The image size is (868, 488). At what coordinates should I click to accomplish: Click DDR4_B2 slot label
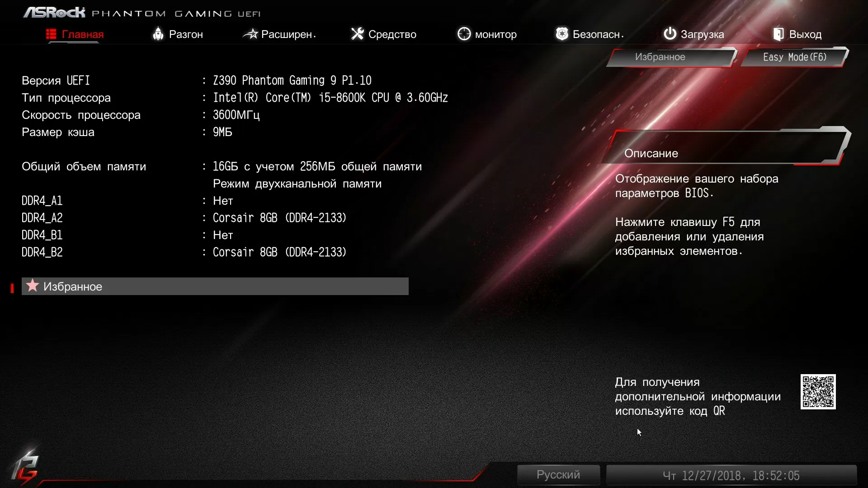(x=42, y=252)
